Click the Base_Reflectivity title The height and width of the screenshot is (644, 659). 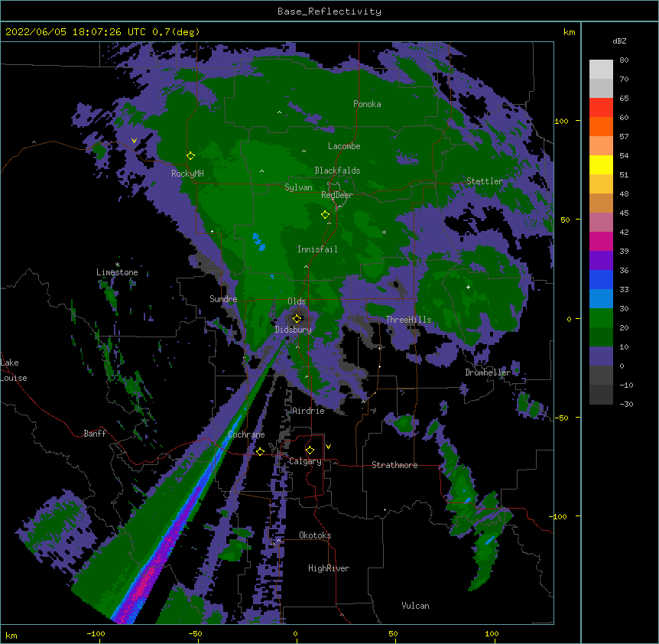[329, 11]
